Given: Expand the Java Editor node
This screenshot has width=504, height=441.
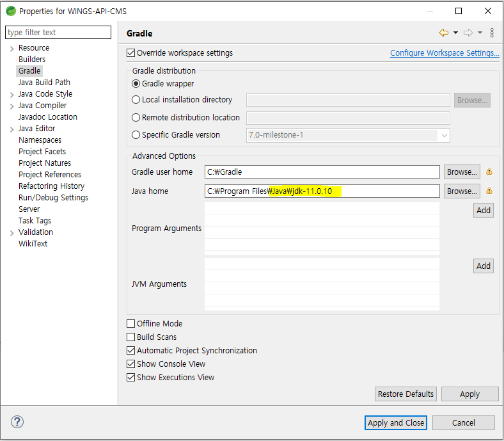Looking at the screenshot, I should pyautogui.click(x=12, y=129).
